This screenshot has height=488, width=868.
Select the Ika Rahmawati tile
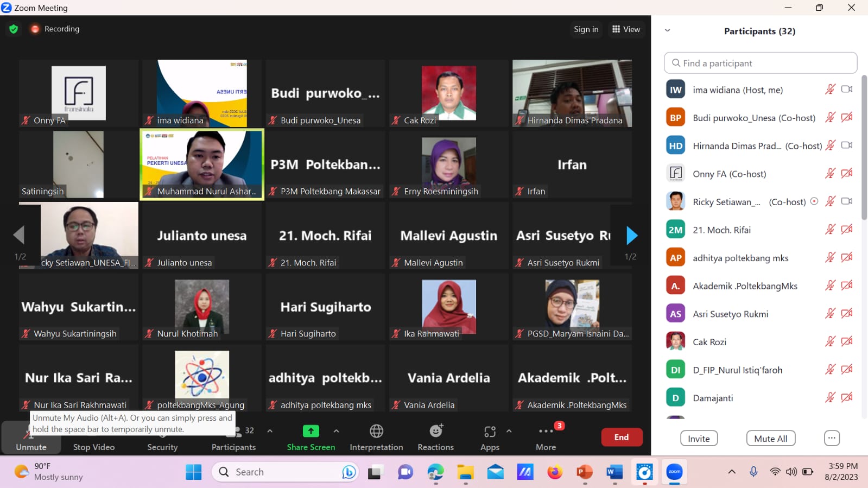click(x=448, y=307)
